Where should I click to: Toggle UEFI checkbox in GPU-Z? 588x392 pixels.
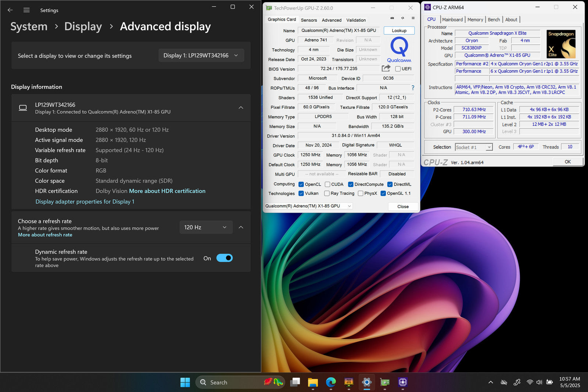398,69
